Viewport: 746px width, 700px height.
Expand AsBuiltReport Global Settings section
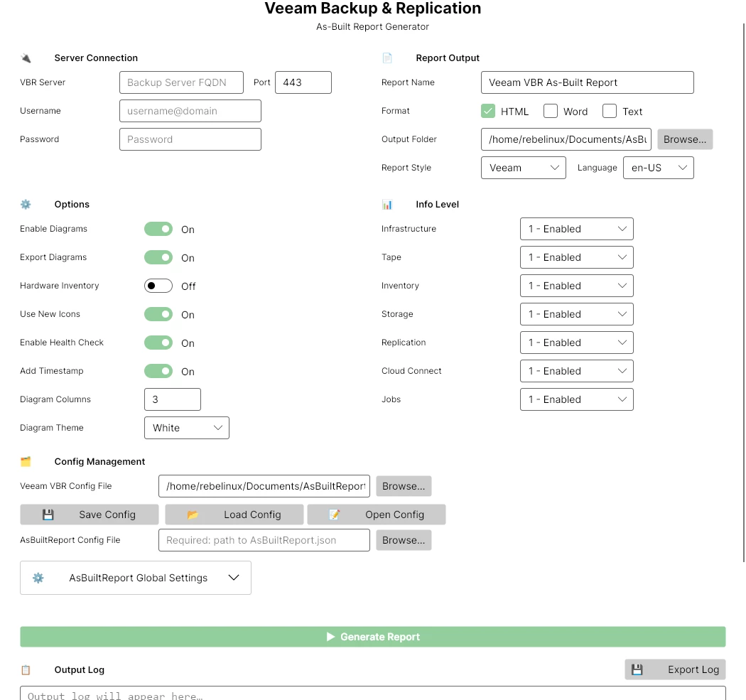136,578
